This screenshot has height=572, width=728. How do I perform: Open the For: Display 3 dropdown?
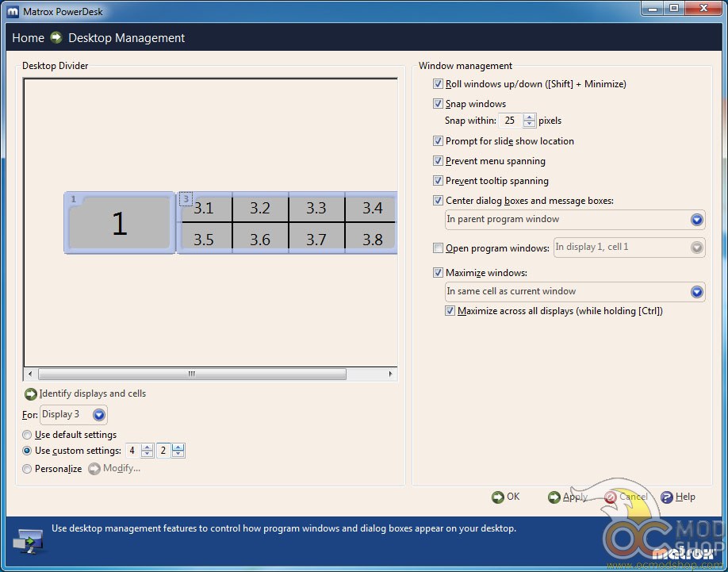(74, 415)
